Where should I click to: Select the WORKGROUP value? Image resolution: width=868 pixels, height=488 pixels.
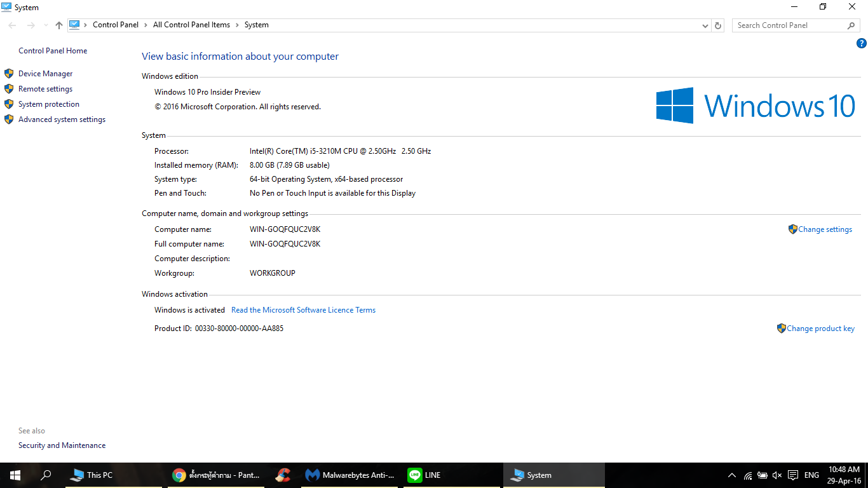click(273, 273)
